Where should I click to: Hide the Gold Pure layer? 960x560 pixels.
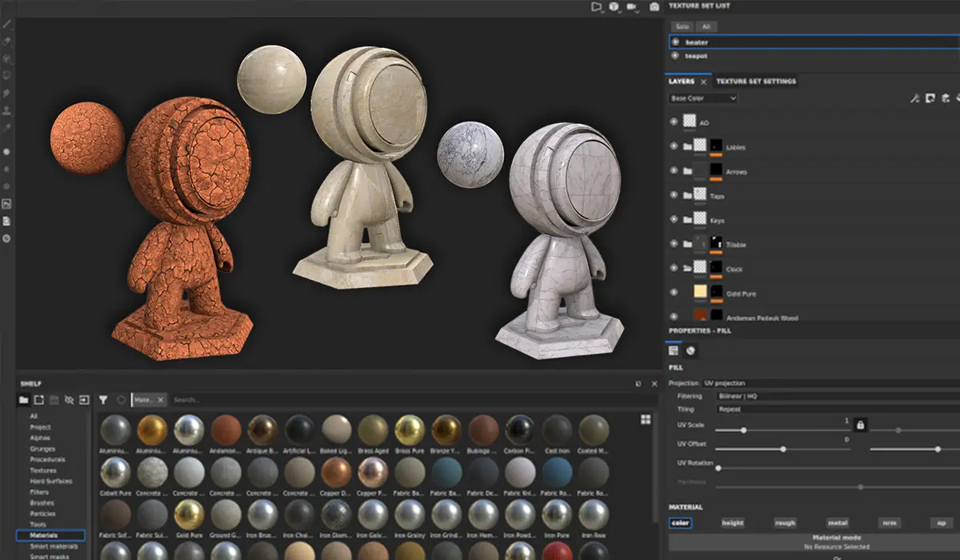coord(674,293)
